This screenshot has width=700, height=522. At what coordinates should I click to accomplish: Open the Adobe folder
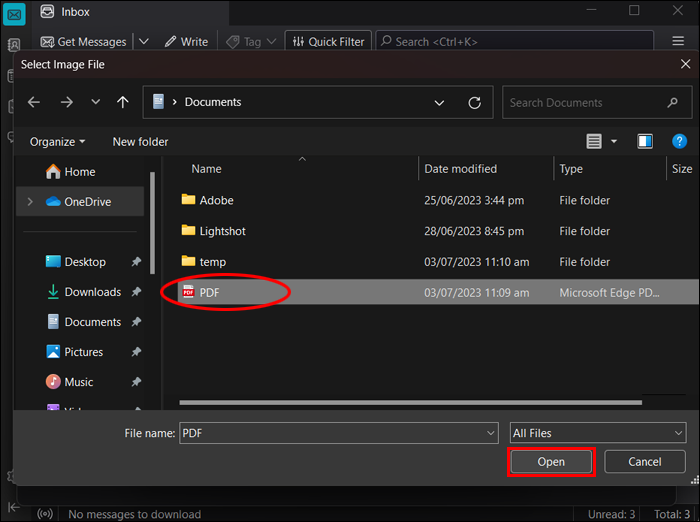coord(216,200)
